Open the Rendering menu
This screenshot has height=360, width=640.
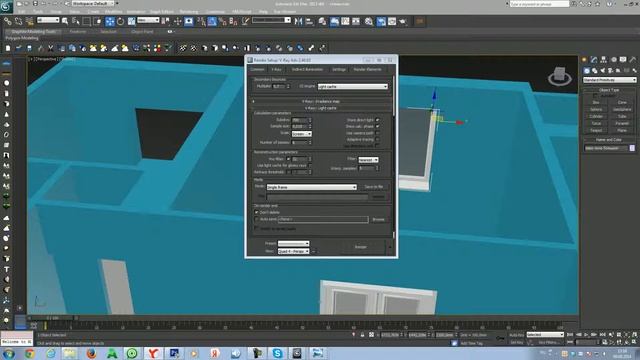click(189, 12)
